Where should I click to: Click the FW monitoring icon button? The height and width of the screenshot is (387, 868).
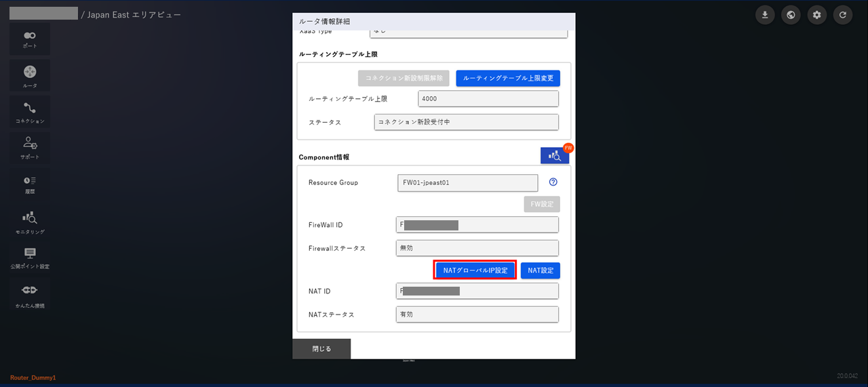point(555,155)
